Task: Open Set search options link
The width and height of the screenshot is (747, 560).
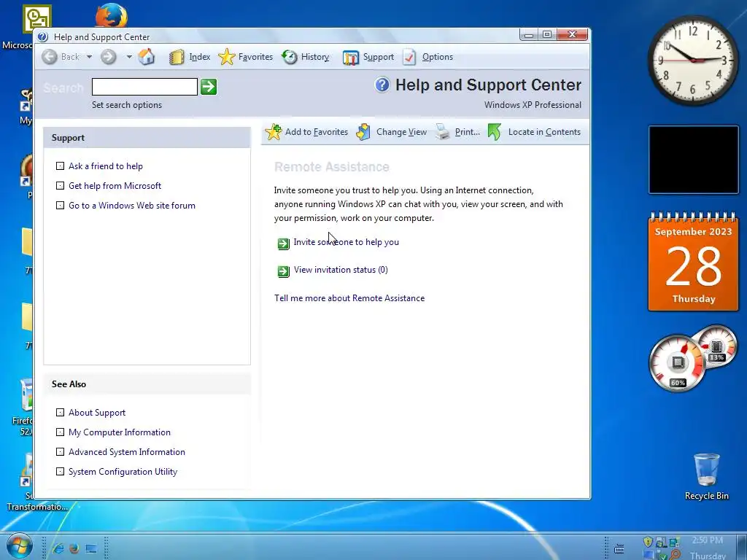Action: tap(127, 105)
